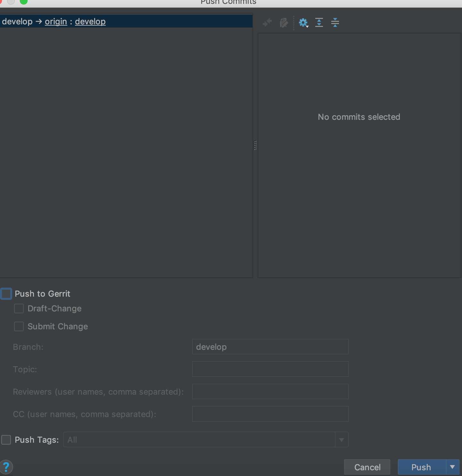462x476 pixels.
Task: Toggle the Submit Change checkbox
Action: point(19,326)
